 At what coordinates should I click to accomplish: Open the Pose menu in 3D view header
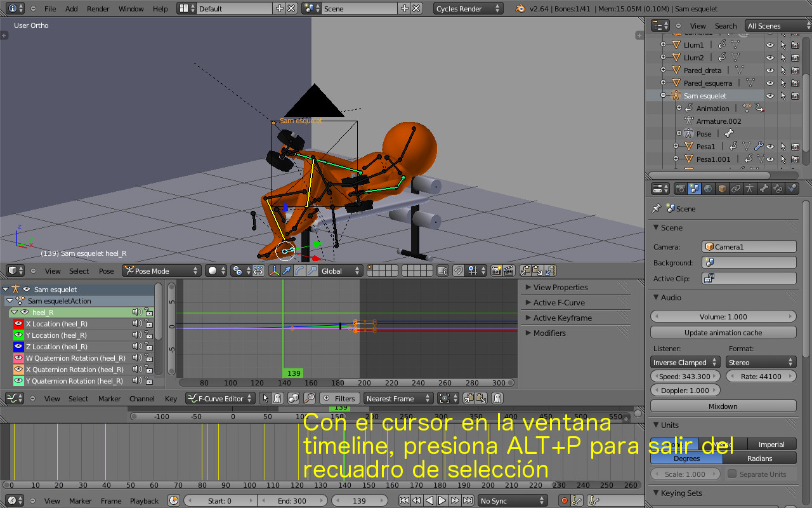point(107,271)
